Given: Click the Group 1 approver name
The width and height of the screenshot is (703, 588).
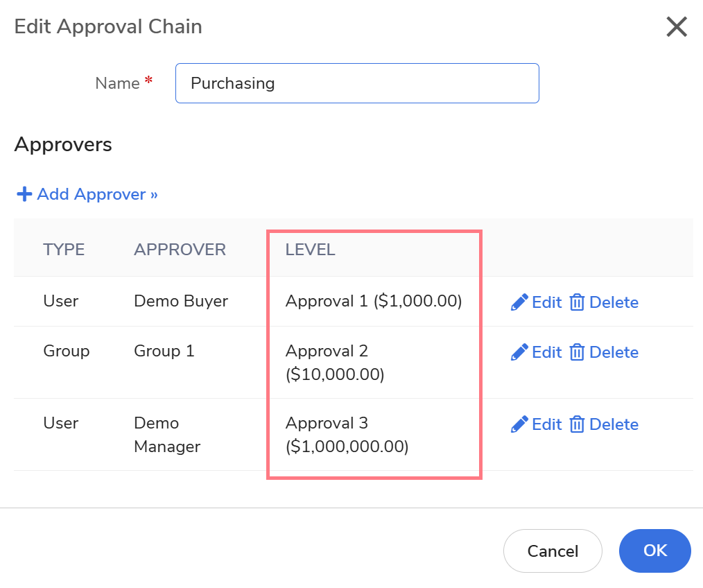Looking at the screenshot, I should [164, 351].
